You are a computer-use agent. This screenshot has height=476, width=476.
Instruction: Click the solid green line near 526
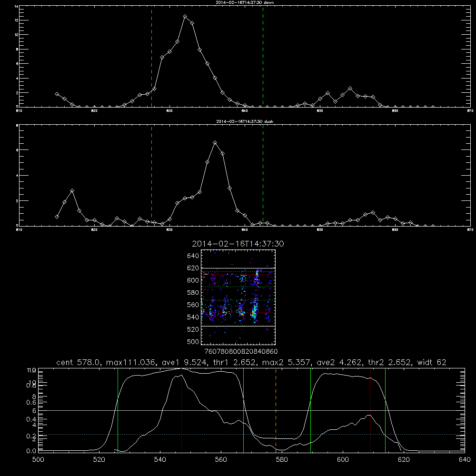(118, 410)
